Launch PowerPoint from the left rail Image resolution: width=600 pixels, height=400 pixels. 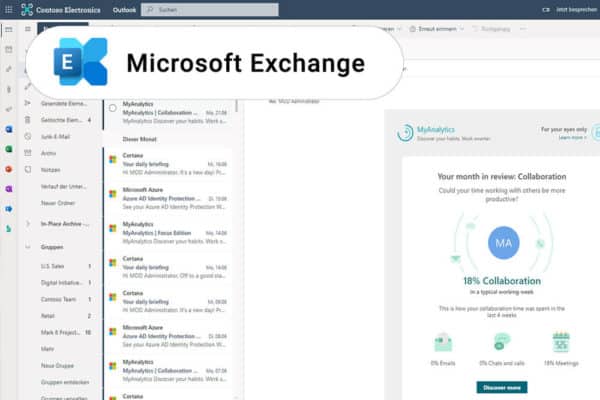[x=8, y=169]
